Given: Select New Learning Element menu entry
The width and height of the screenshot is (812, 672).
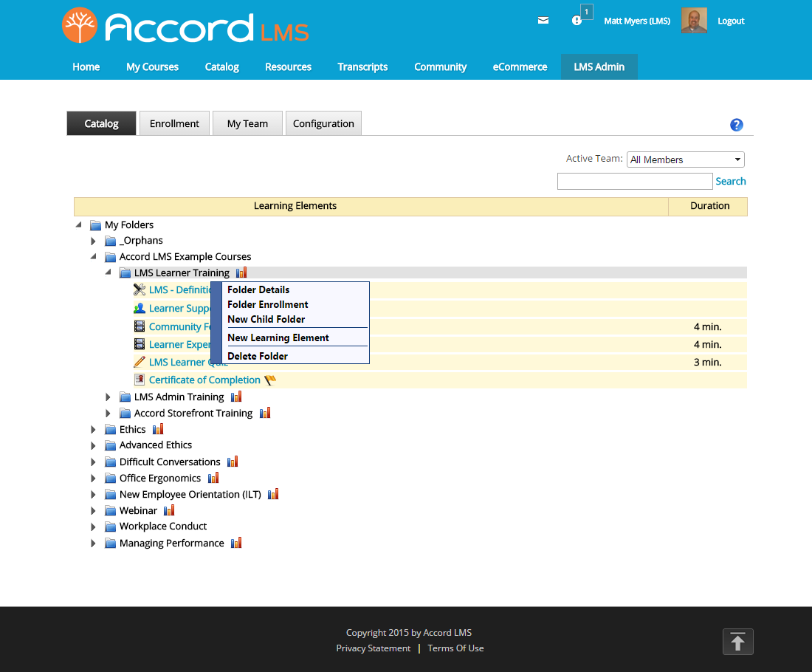Looking at the screenshot, I should tap(278, 337).
